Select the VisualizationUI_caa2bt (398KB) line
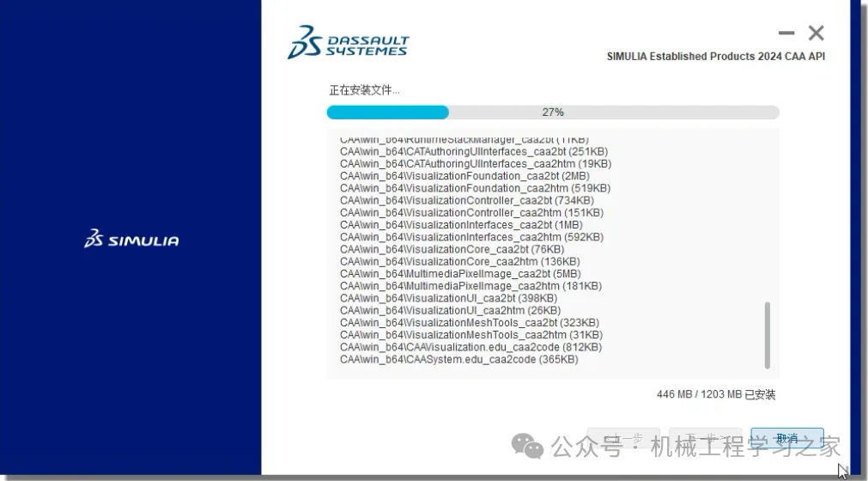868x481 pixels. point(448,298)
